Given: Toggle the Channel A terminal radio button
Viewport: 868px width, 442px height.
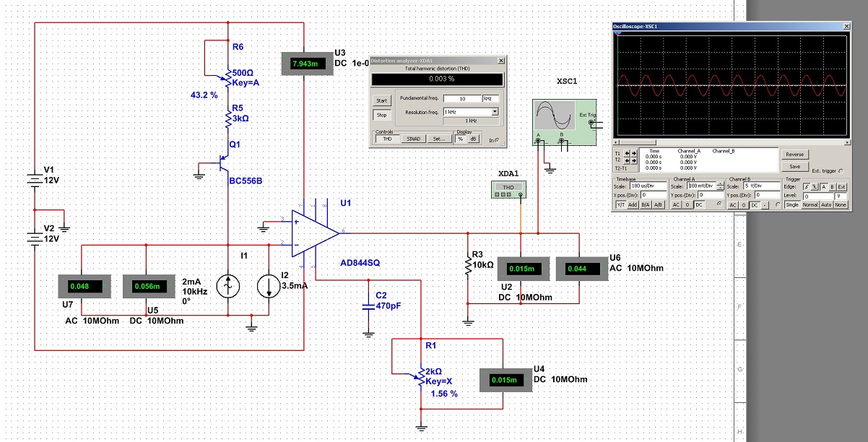Looking at the screenshot, I should (719, 204).
